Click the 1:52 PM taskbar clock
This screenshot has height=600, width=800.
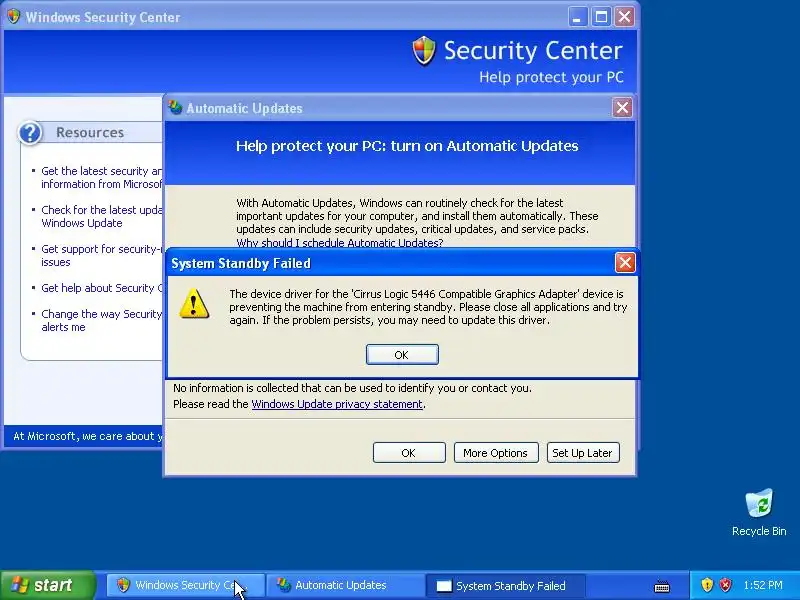[763, 585]
